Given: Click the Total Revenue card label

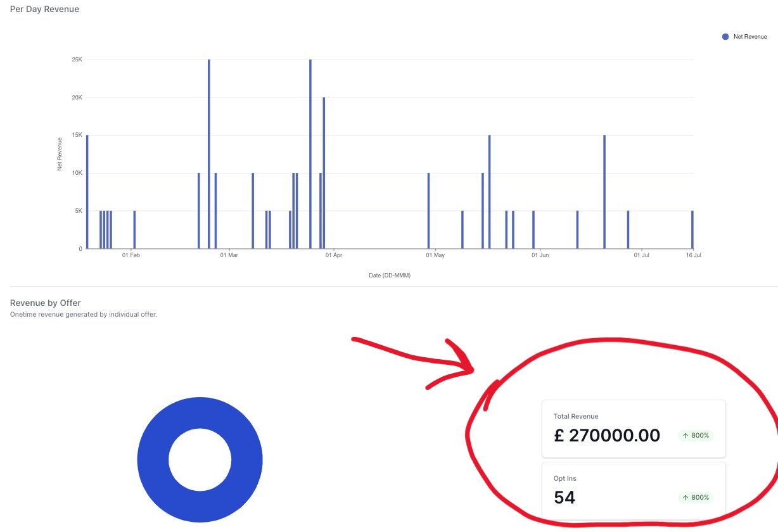Looking at the screenshot, I should (x=576, y=416).
